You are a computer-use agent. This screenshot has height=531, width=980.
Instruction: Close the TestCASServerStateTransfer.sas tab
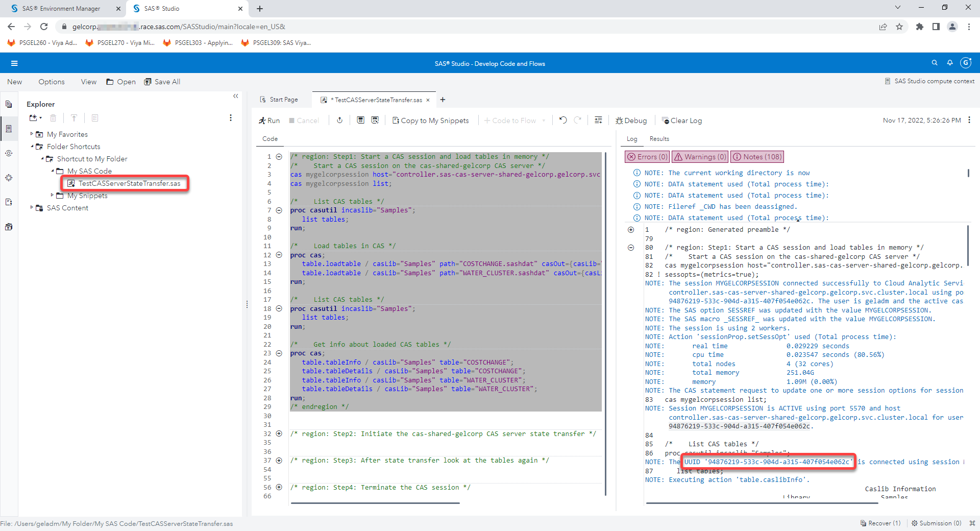[x=428, y=100]
